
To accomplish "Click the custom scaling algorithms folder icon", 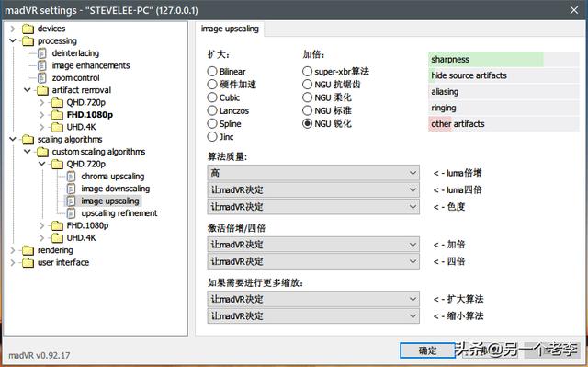I will coord(42,152).
